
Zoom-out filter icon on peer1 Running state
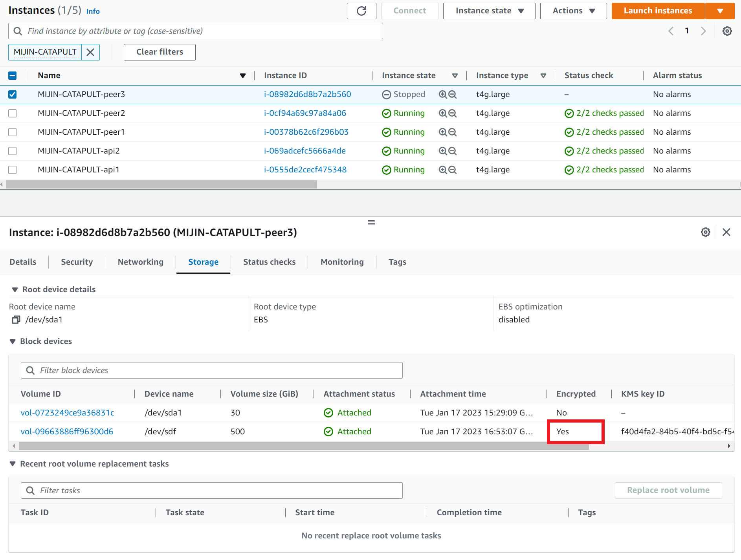[453, 132]
